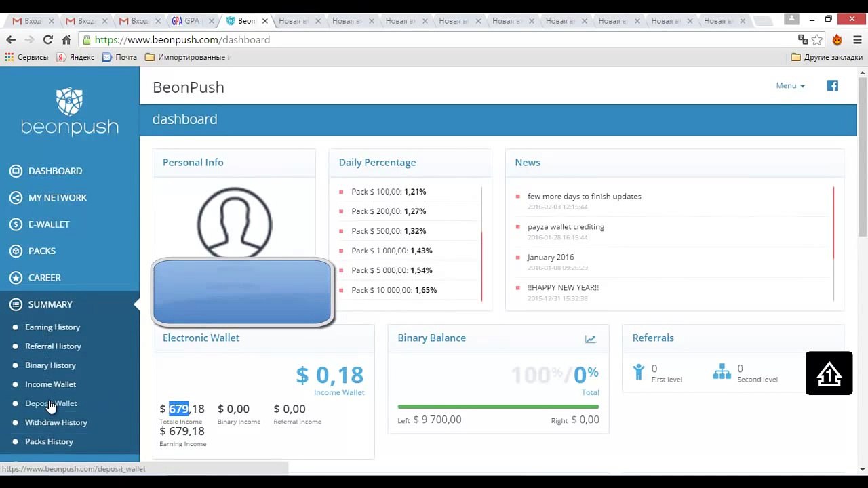The height and width of the screenshot is (488, 868).
Task: Click the '$ 679,18' Earning Income value
Action: click(182, 432)
